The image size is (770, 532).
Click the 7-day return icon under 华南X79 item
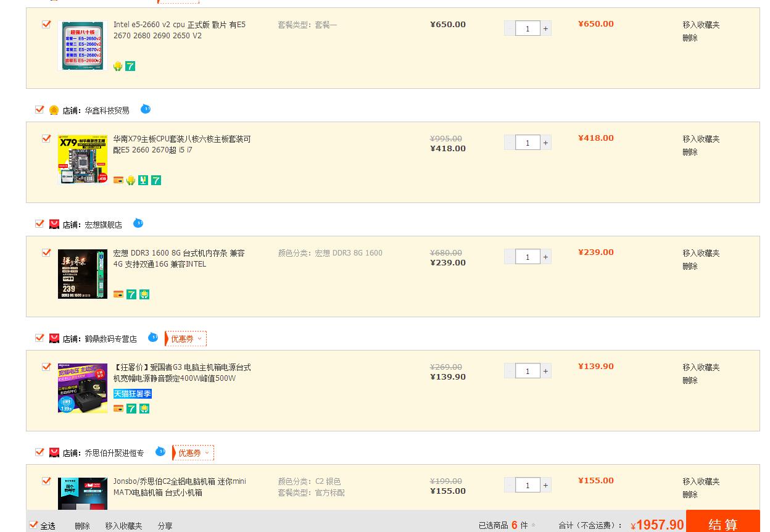tap(156, 180)
